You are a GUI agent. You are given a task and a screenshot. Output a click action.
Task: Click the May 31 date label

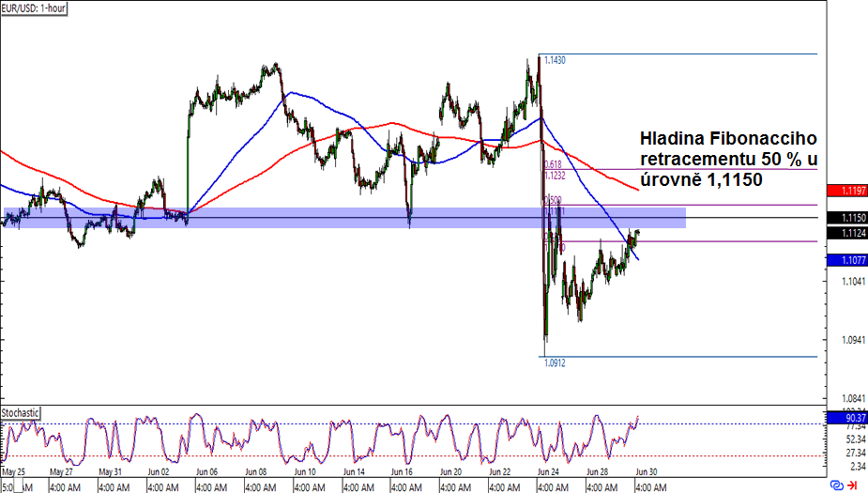click(x=110, y=472)
